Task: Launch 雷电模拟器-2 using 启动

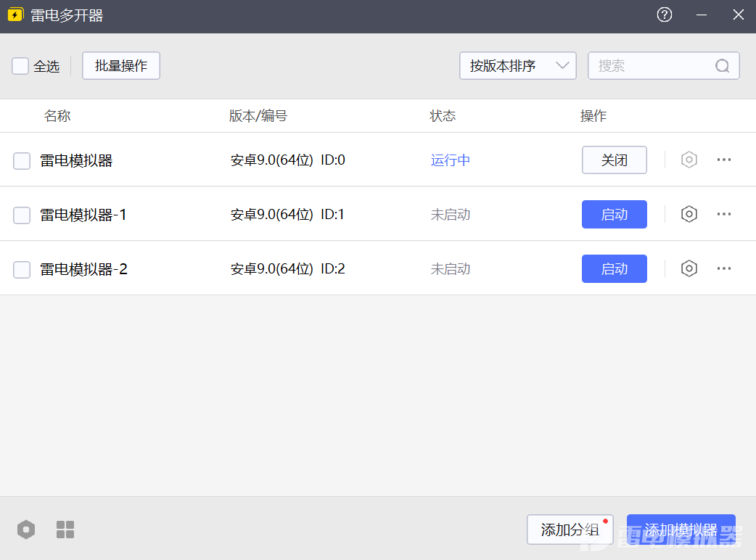Action: click(614, 269)
